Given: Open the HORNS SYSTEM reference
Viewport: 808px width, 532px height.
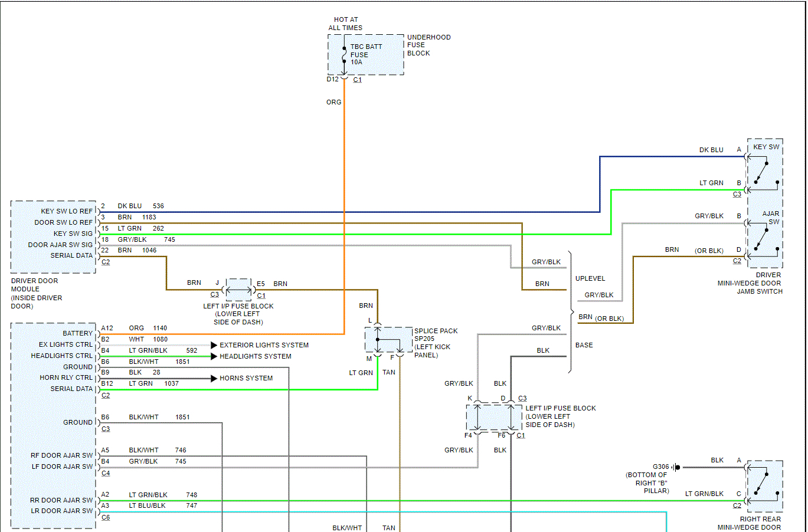Looking at the screenshot, I should click(246, 378).
